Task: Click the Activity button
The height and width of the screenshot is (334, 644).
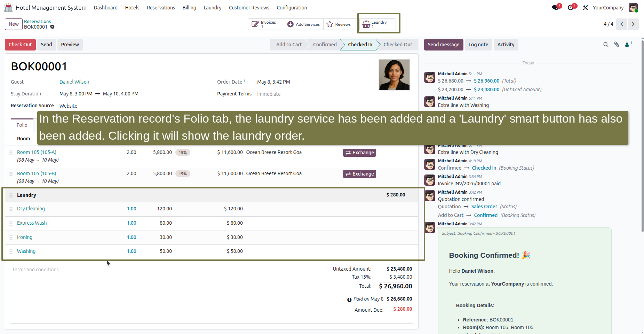Action: tap(506, 45)
